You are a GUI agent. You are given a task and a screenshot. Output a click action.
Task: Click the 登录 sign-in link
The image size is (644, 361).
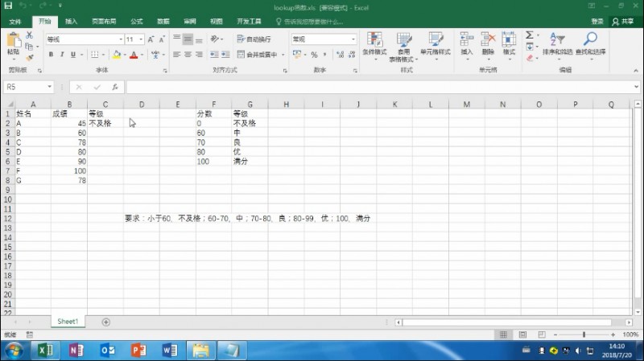pyautogui.click(x=597, y=22)
